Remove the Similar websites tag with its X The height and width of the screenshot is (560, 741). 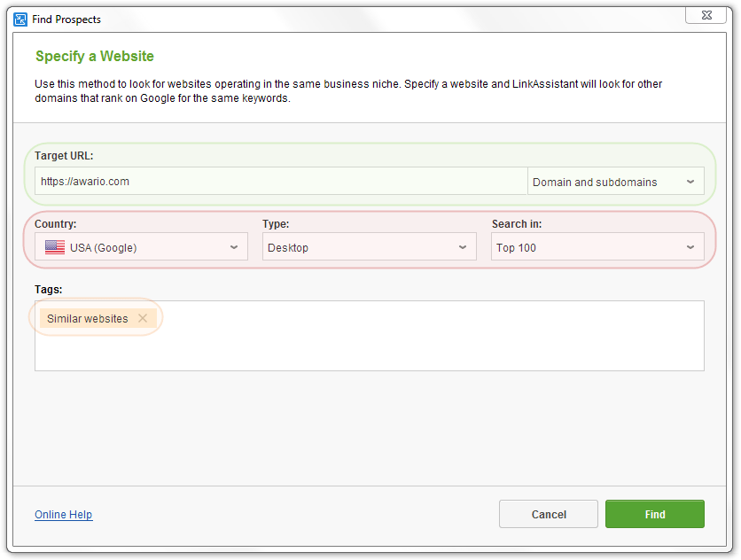[x=143, y=319]
